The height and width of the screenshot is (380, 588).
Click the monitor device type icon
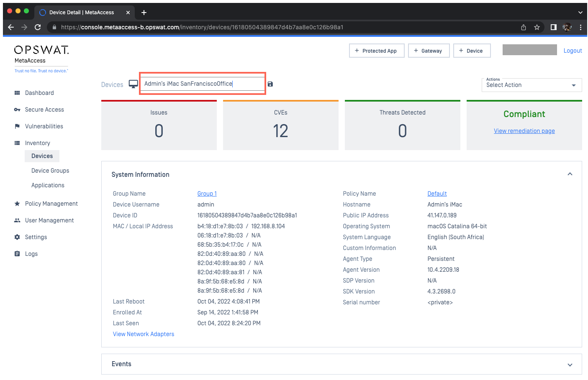[x=134, y=84]
